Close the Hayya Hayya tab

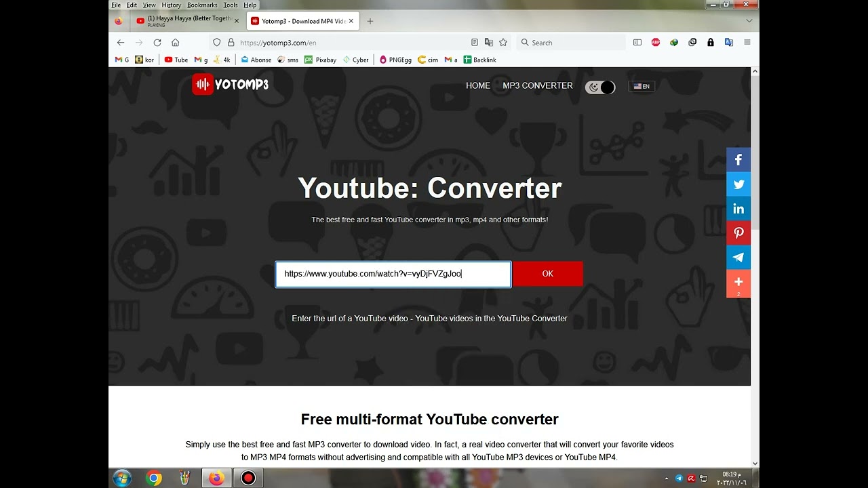pos(237,21)
